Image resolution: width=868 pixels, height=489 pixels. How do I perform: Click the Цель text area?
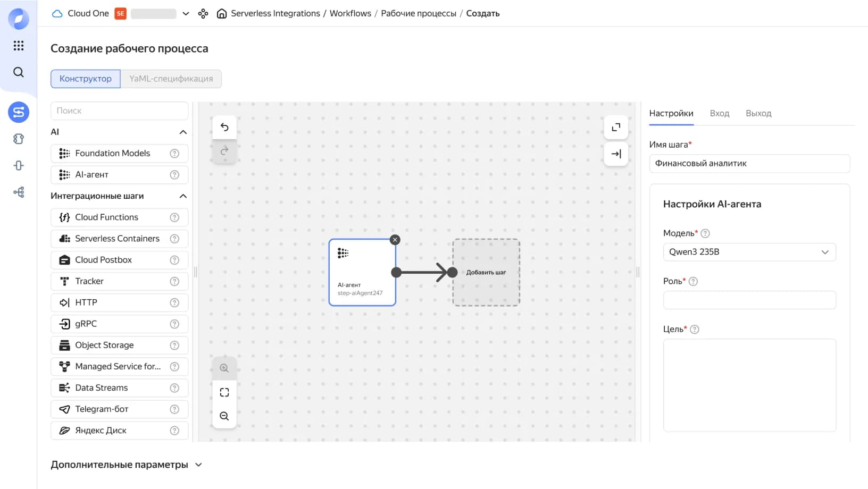coord(749,385)
